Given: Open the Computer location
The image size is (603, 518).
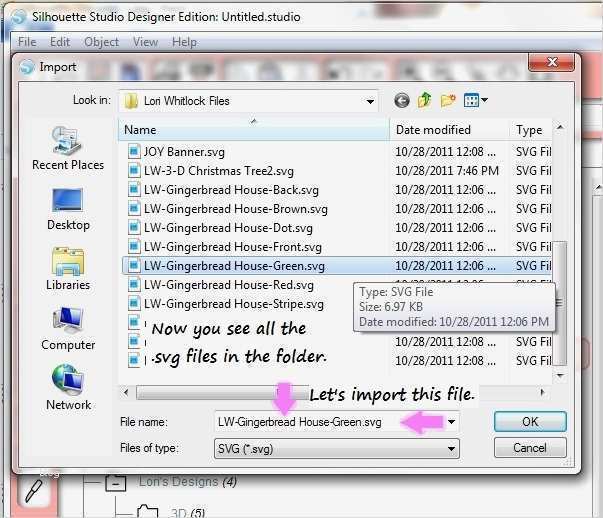Looking at the screenshot, I should (68, 329).
